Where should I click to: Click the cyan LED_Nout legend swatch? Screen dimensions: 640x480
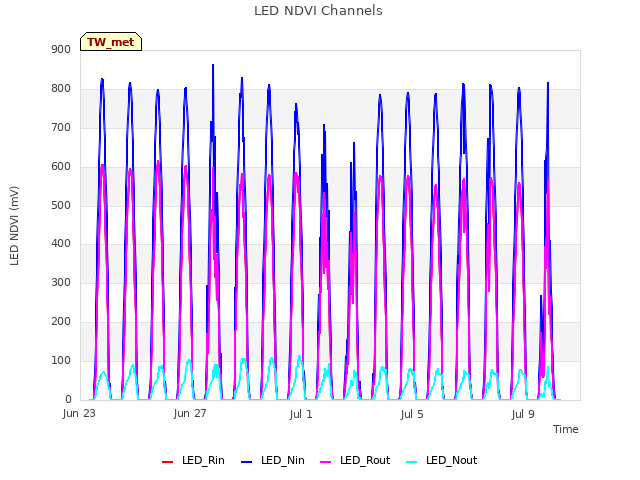pyautogui.click(x=412, y=462)
